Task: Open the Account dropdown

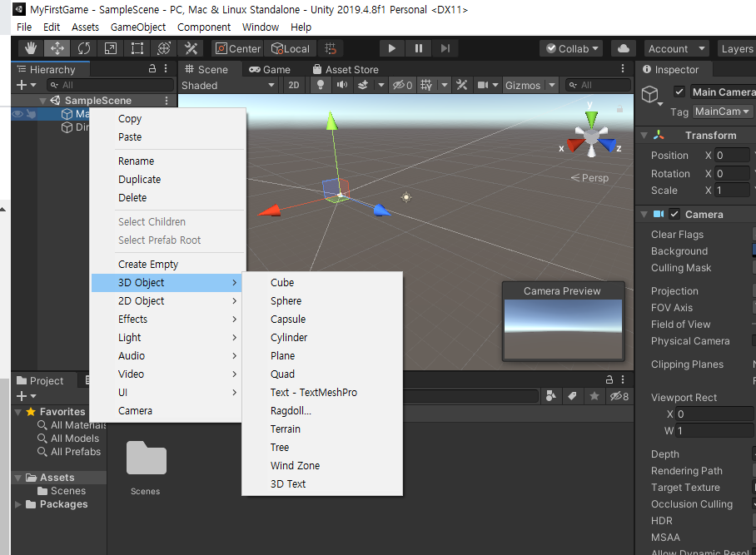Action: pos(676,48)
